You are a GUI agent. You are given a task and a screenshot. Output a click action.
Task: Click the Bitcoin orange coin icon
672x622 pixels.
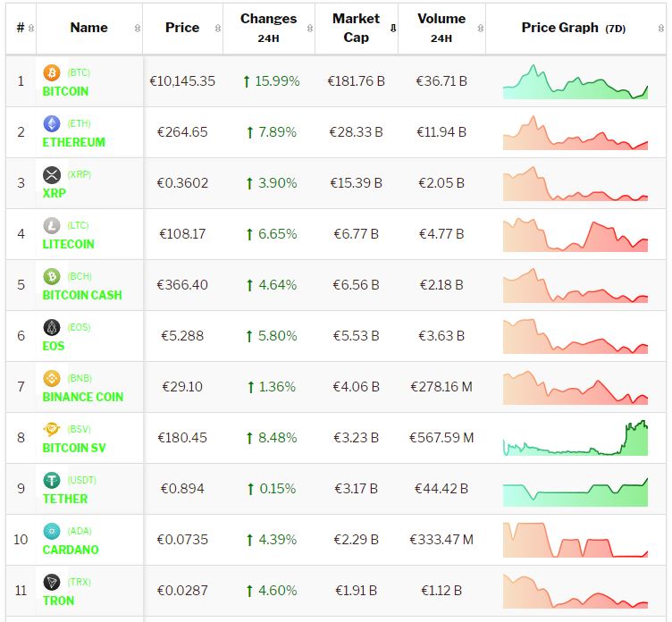point(51,72)
